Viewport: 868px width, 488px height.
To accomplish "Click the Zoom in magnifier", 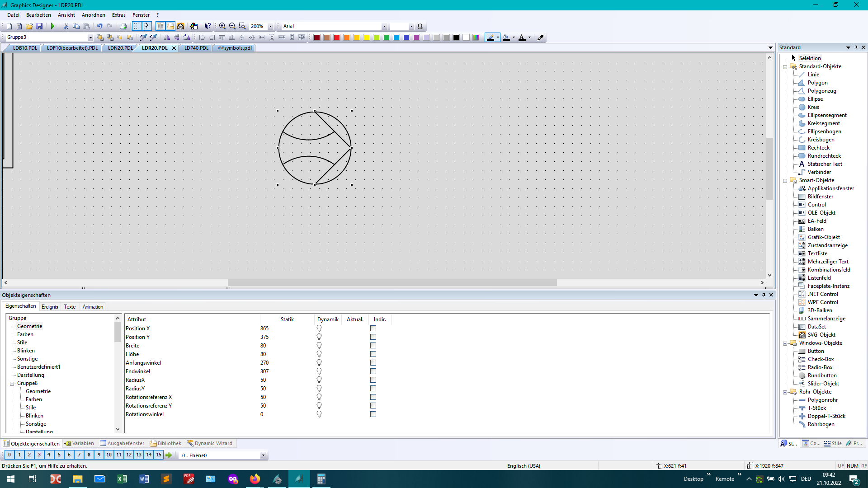I will click(x=222, y=26).
